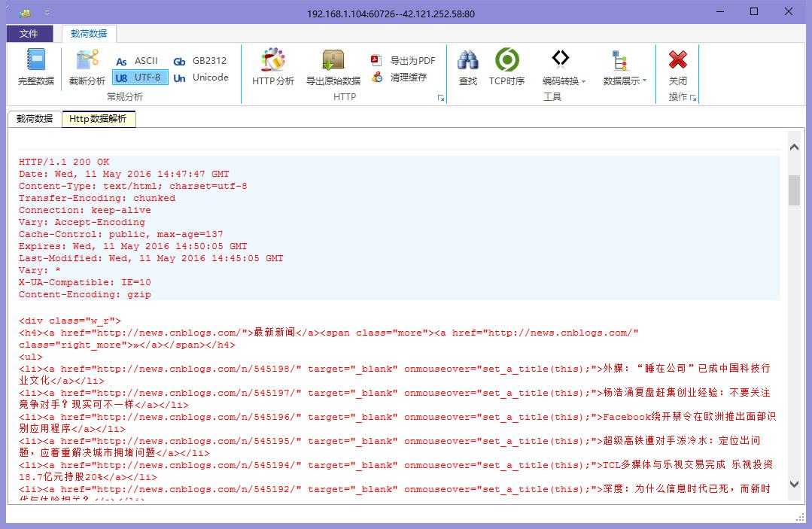The image size is (812, 529).
Task: Minimize the window
Action: coord(720,11)
